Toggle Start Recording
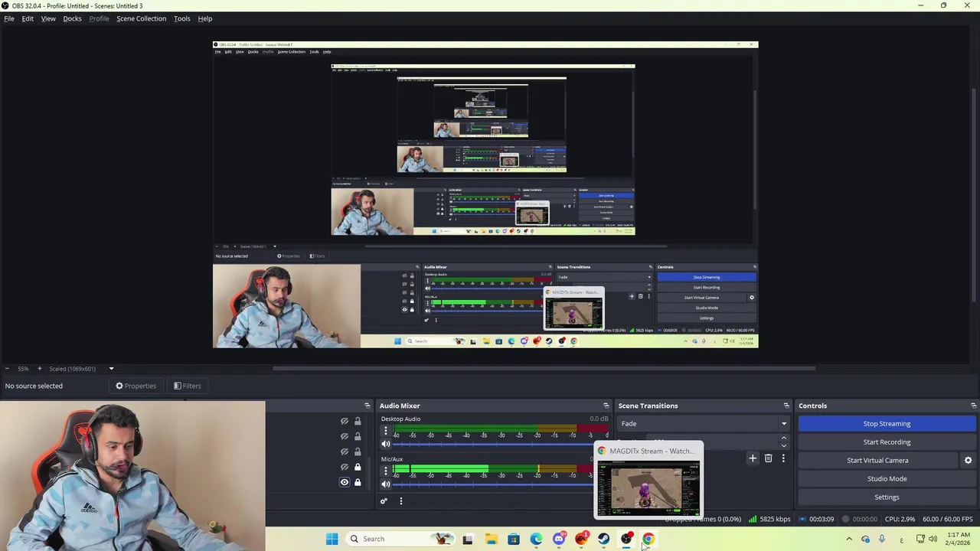 [x=887, y=442]
